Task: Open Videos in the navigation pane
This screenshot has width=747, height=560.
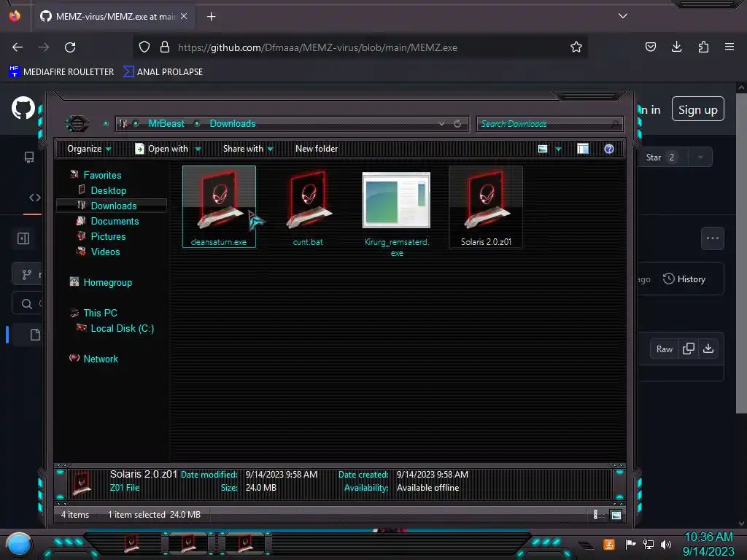Action: coord(105,252)
